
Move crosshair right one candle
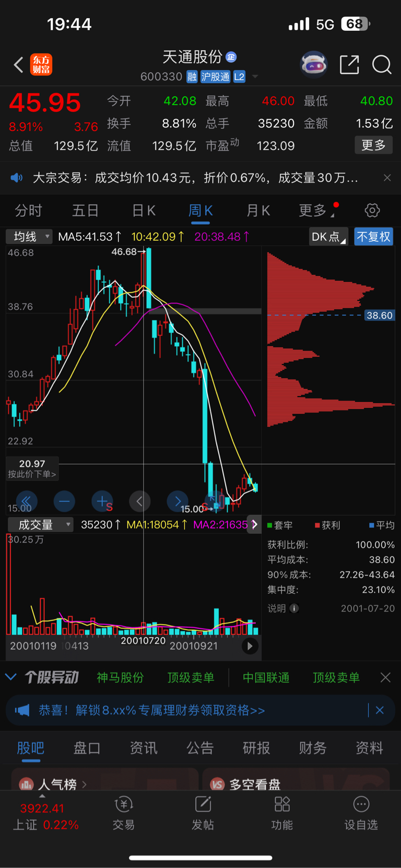(178, 501)
